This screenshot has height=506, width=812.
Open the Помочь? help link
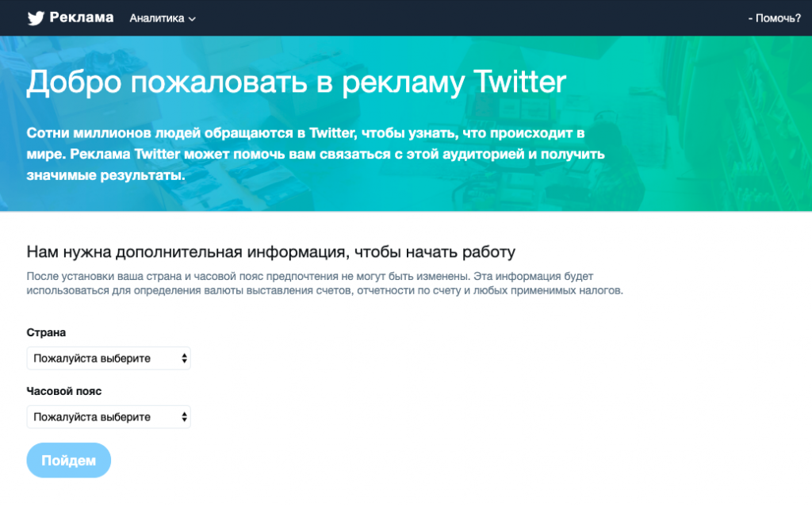(774, 18)
